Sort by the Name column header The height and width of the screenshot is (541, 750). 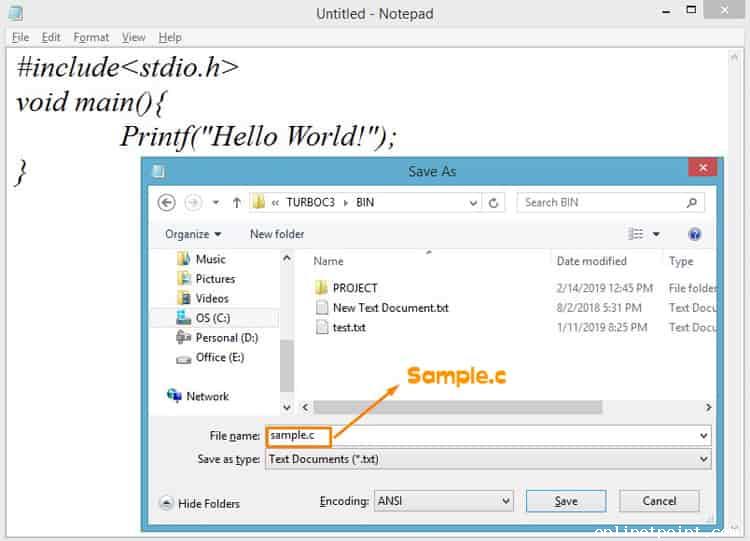pyautogui.click(x=328, y=261)
